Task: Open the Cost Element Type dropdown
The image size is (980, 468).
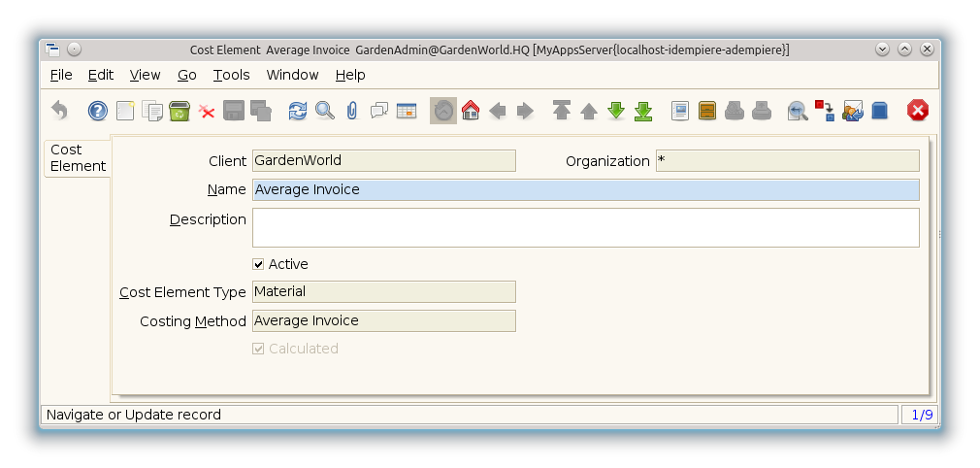Action: click(x=383, y=291)
